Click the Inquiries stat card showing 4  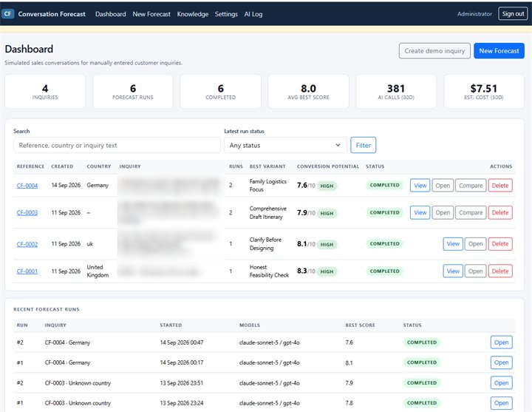pyautogui.click(x=45, y=92)
